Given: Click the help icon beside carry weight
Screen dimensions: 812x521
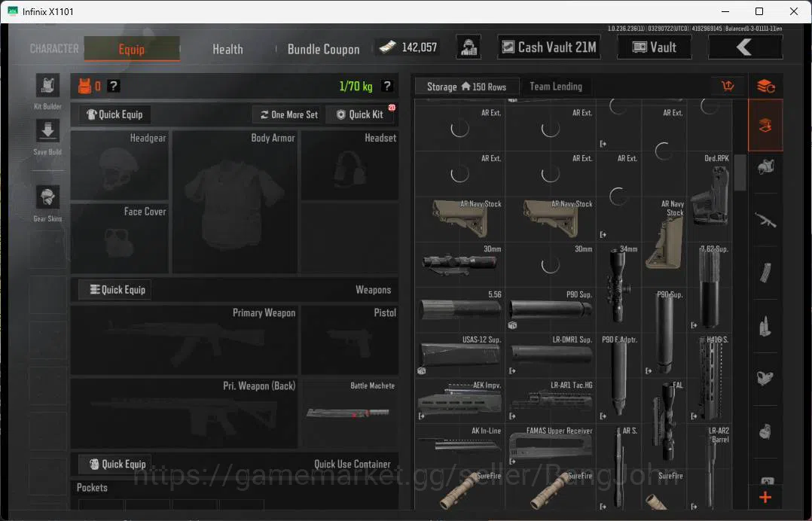Looking at the screenshot, I should click(387, 86).
